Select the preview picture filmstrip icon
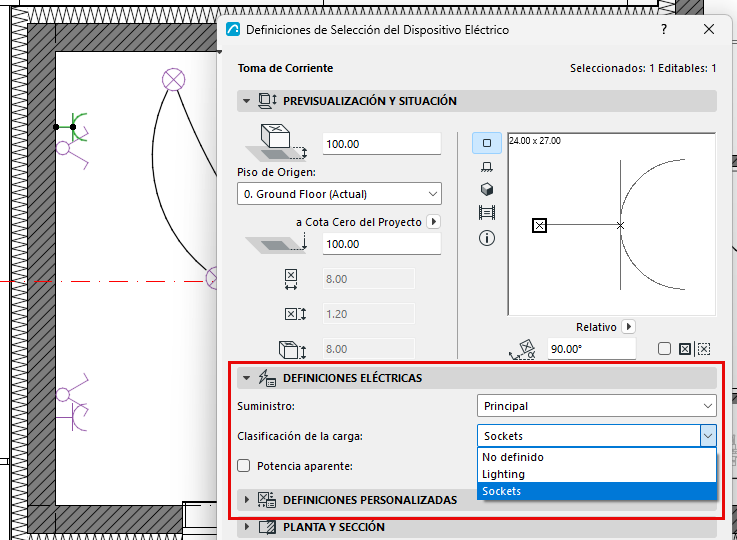Screen dimensions: 737x540 coord(486,213)
